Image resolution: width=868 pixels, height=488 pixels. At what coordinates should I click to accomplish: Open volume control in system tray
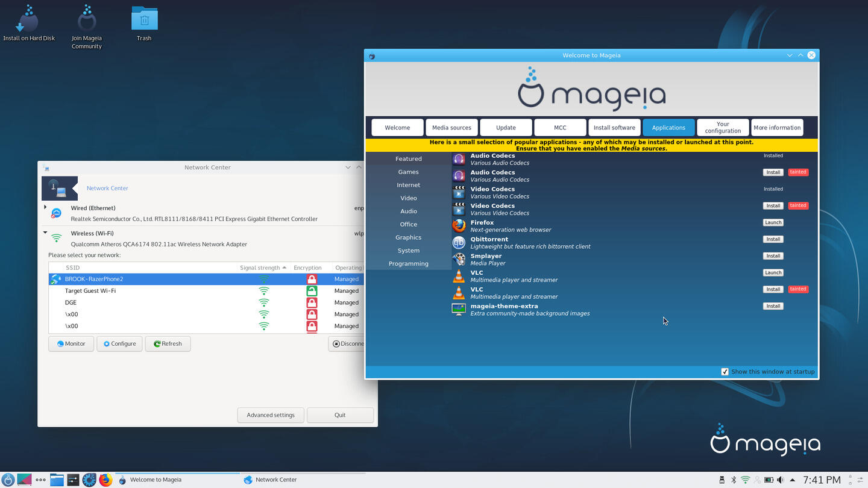tap(780, 480)
